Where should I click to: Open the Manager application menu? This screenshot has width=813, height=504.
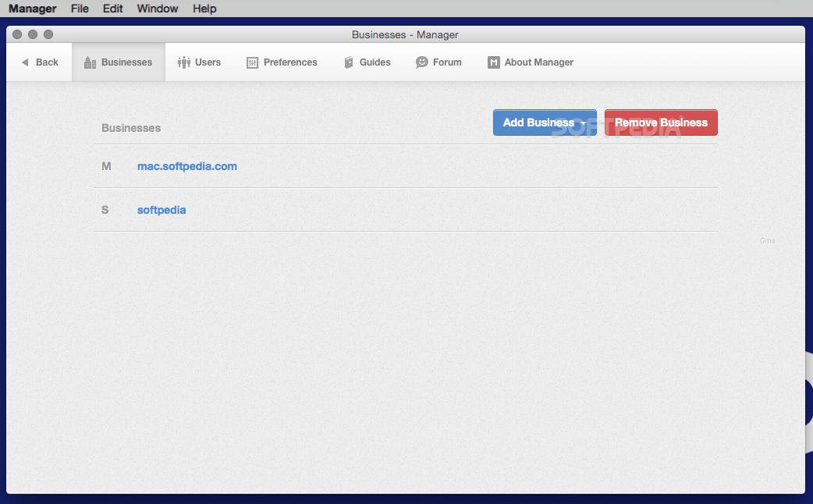tap(33, 9)
